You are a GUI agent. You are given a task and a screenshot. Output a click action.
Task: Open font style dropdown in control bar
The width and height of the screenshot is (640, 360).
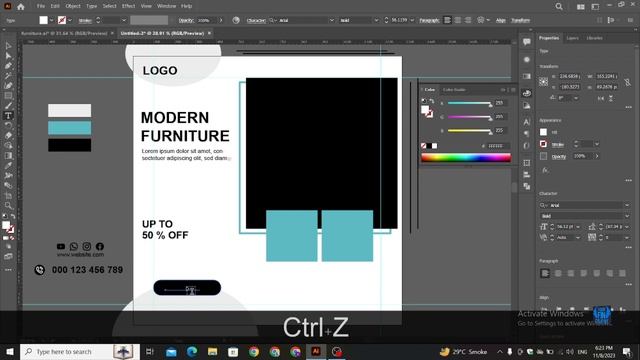[376, 20]
